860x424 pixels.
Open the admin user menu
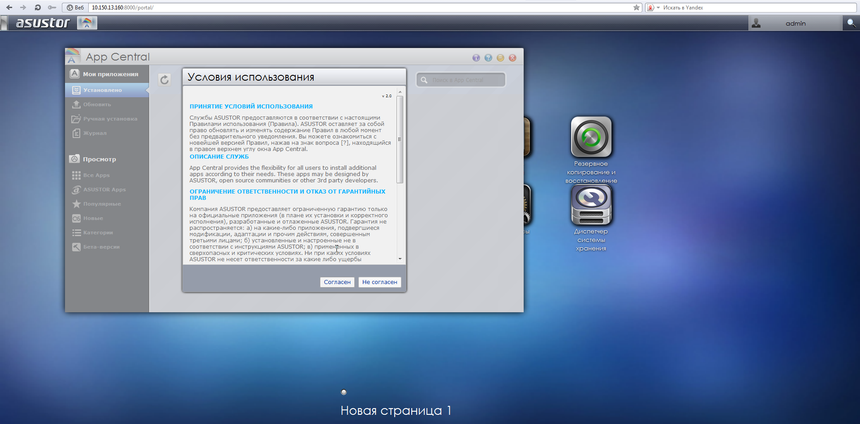[796, 22]
